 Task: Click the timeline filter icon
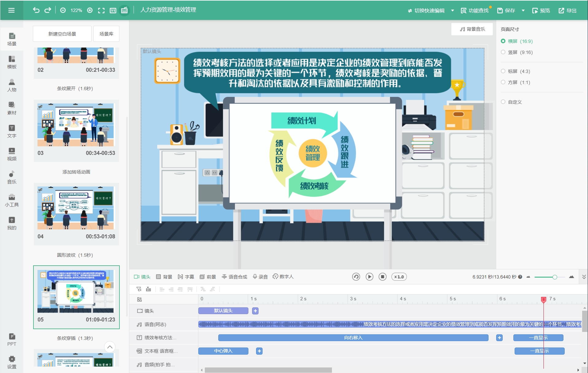point(139,289)
